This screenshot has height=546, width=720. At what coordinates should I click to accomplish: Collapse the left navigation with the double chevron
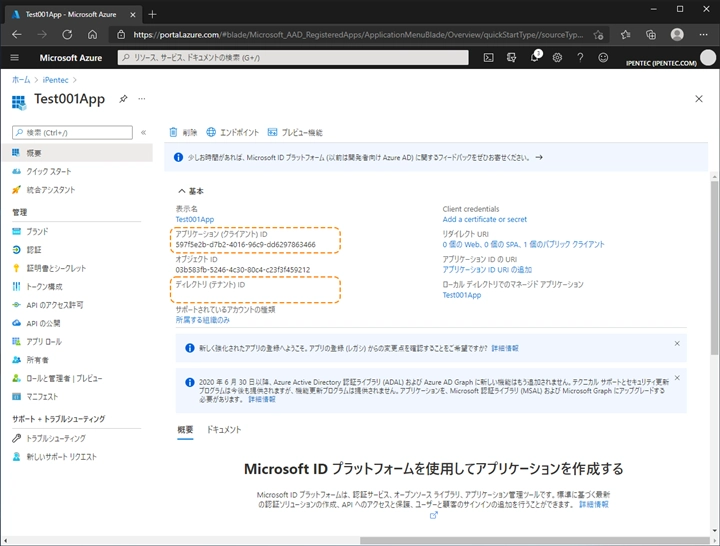point(143,132)
